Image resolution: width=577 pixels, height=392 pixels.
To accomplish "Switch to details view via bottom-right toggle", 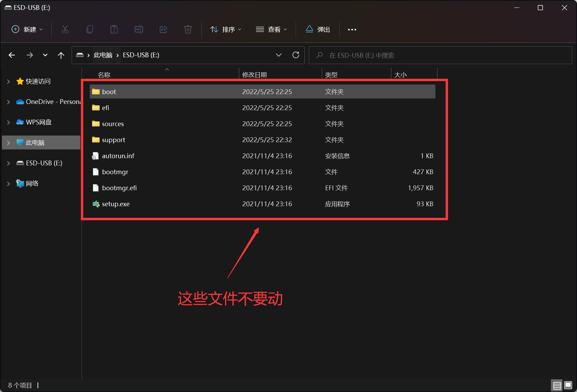I will click(x=557, y=385).
